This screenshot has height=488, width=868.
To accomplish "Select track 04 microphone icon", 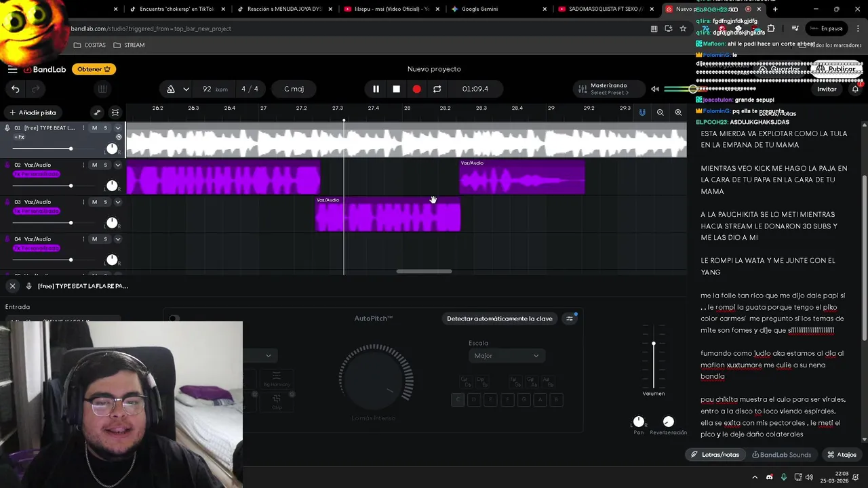I will point(7,239).
